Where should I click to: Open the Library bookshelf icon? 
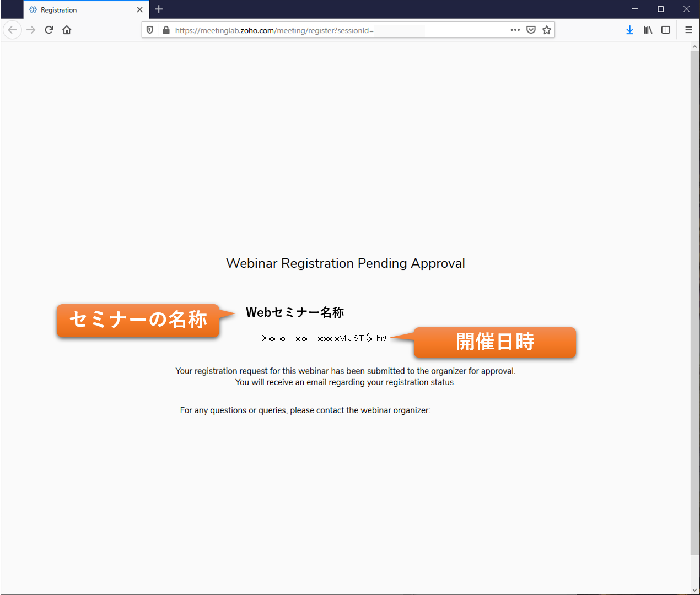click(x=648, y=30)
